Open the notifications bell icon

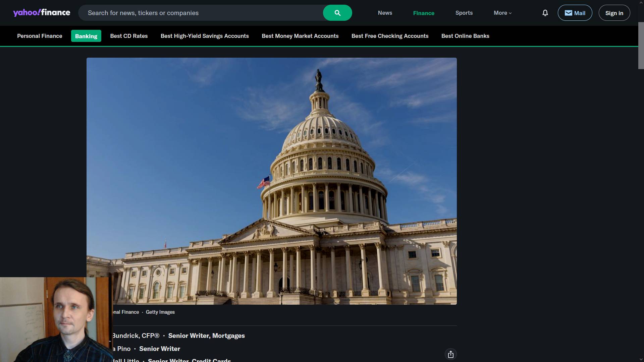click(x=545, y=13)
